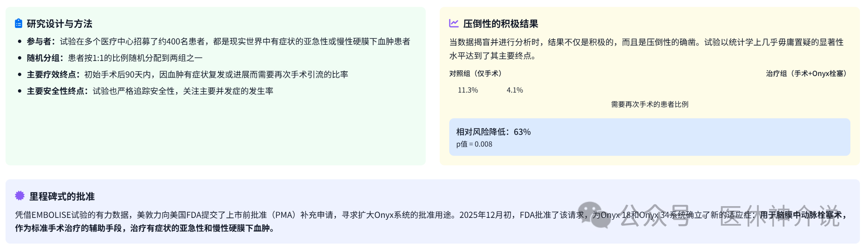Click the blue clipboard icon beside 研究设计与方法
The height and width of the screenshot is (251, 868).
point(18,24)
